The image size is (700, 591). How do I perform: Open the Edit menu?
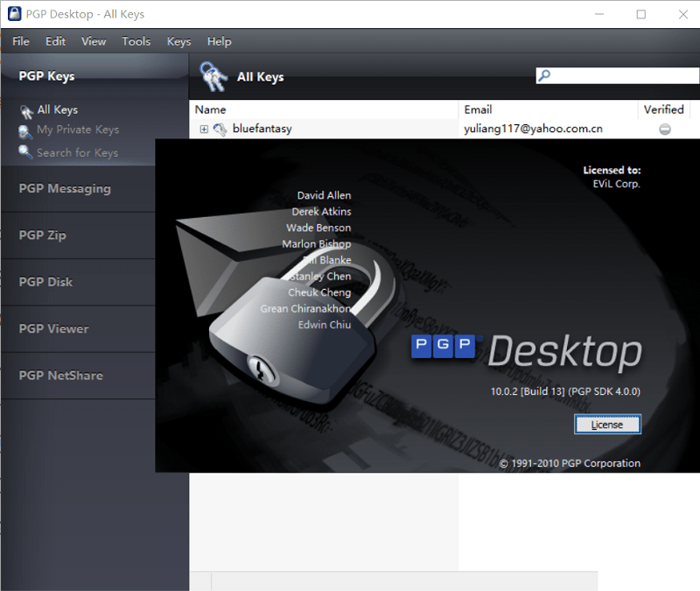[55, 41]
